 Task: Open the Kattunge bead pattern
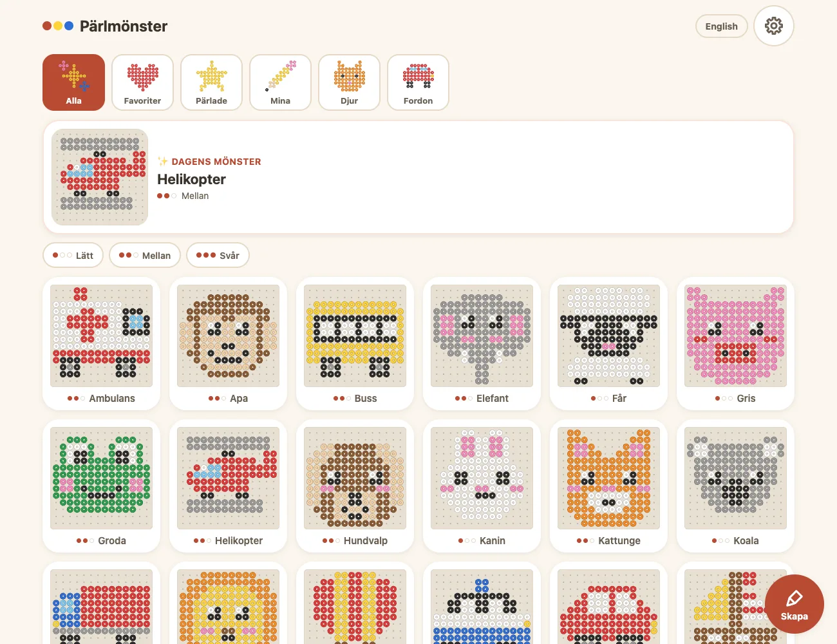[608, 486]
